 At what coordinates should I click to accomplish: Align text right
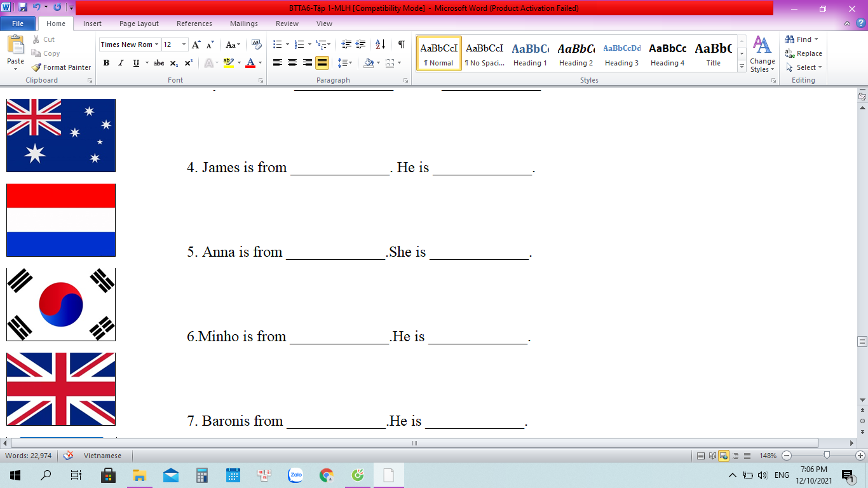pyautogui.click(x=307, y=63)
